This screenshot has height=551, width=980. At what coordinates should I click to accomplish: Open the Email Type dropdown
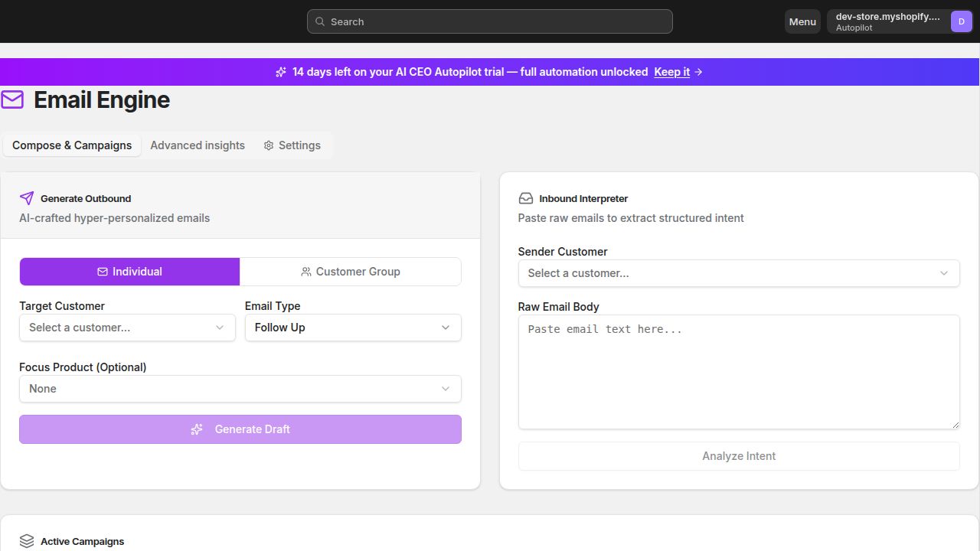click(353, 328)
